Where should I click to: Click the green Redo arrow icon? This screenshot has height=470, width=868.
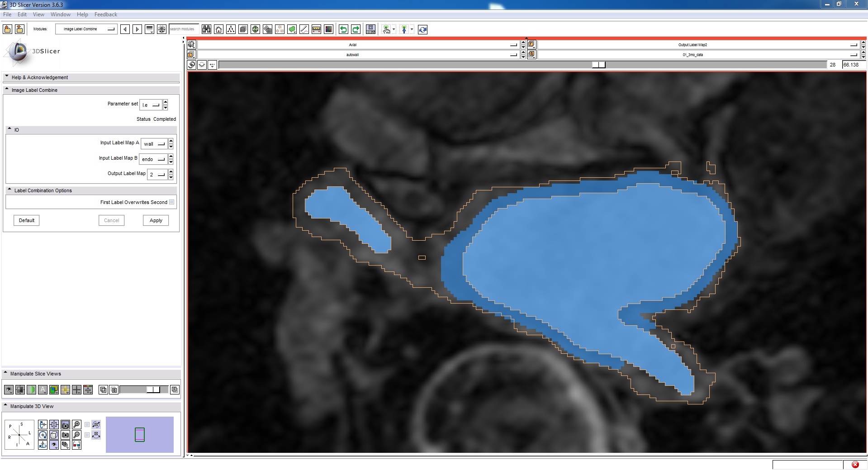(x=356, y=29)
